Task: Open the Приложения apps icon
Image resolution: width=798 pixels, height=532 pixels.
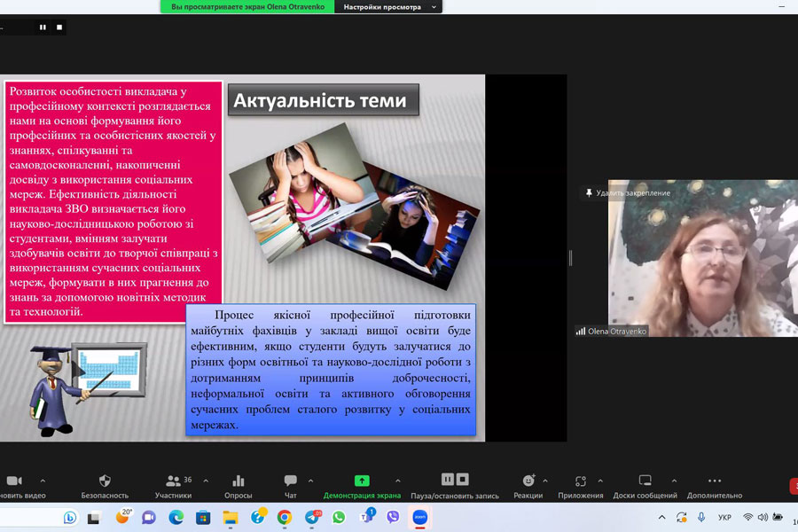Action: 581,481
